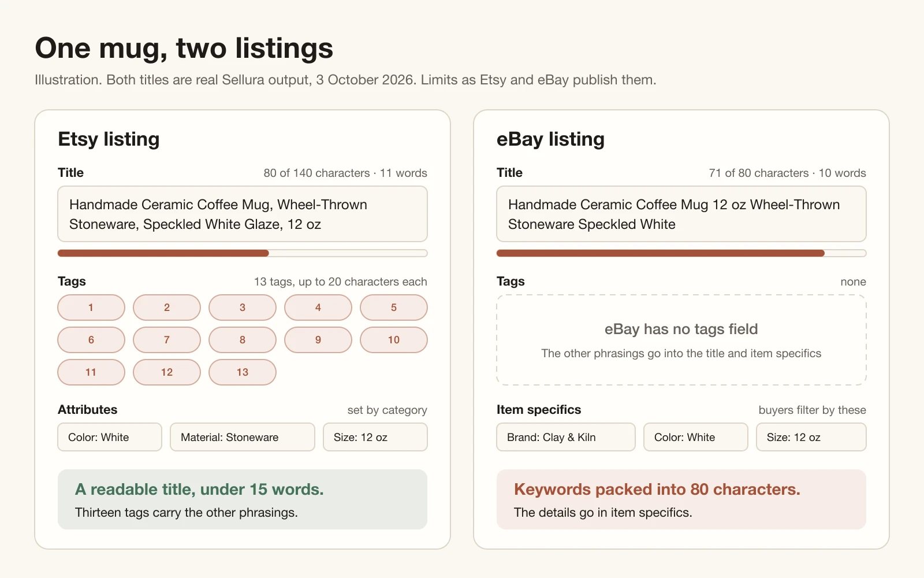Image resolution: width=924 pixels, height=578 pixels.
Task: Select Etsy tag pill 6
Action: pos(91,340)
